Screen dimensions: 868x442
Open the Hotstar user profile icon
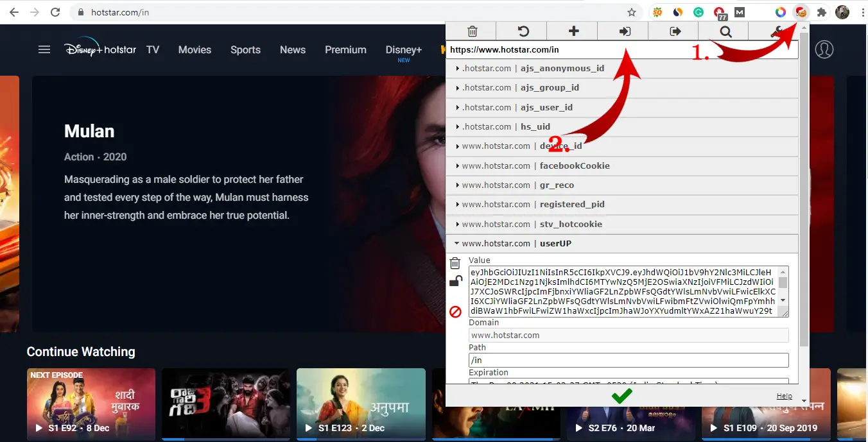coord(824,49)
